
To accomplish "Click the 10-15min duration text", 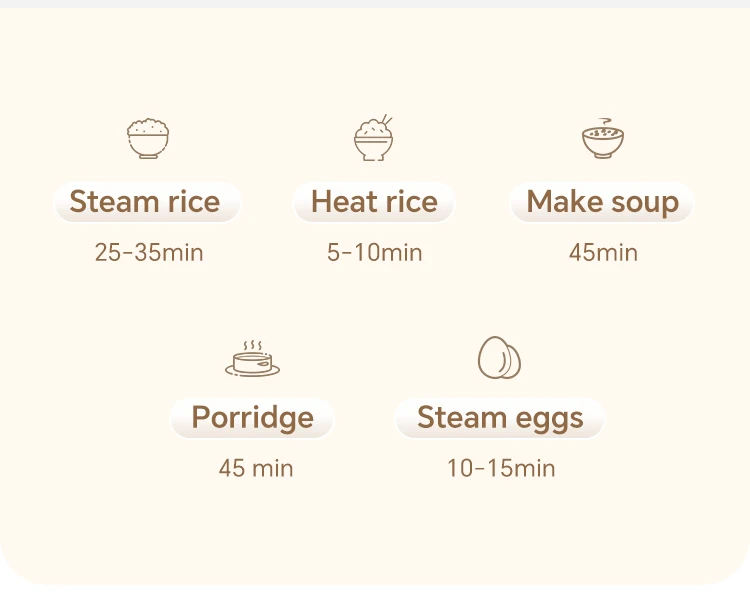I will 500,468.
